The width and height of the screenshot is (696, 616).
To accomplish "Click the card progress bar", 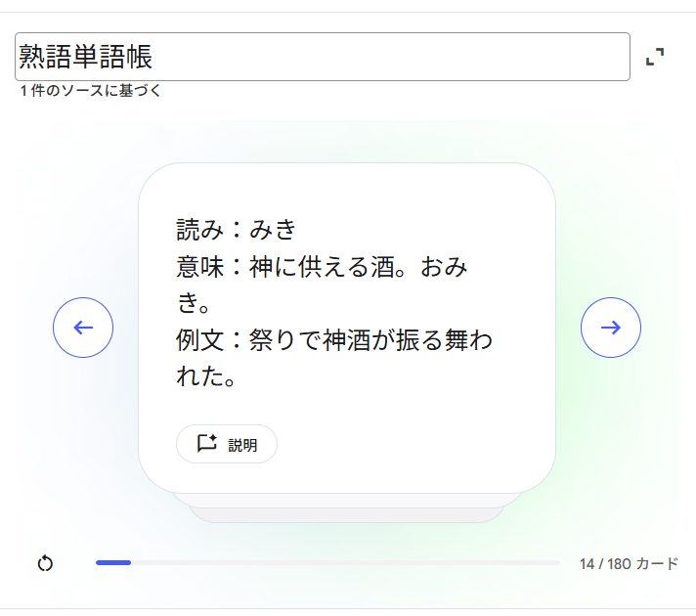I will (327, 562).
